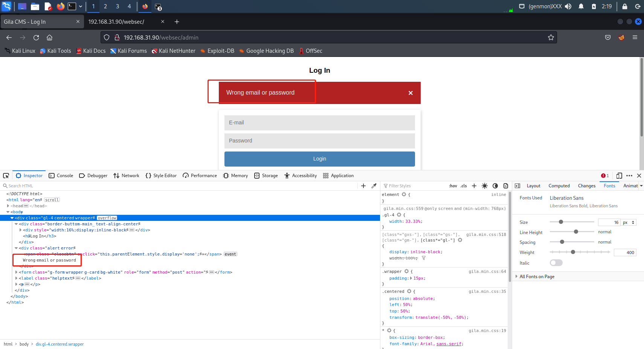The width and height of the screenshot is (644, 349).
Task: Click the E-mail input field
Action: [x=320, y=123]
